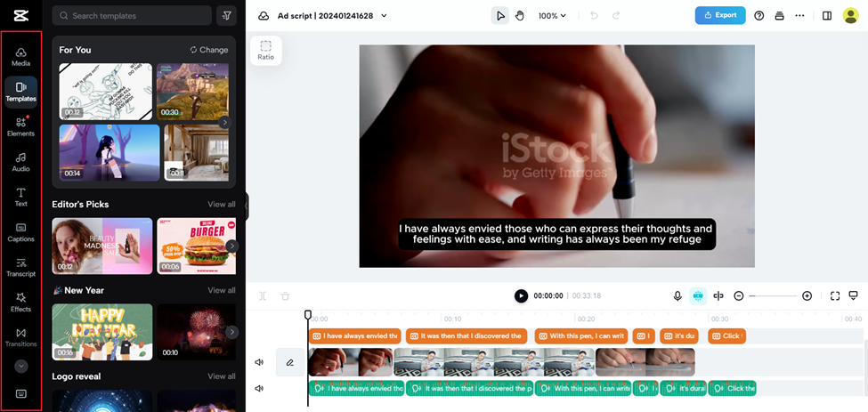
Task: Expand the project name dropdown
Action: (385, 15)
